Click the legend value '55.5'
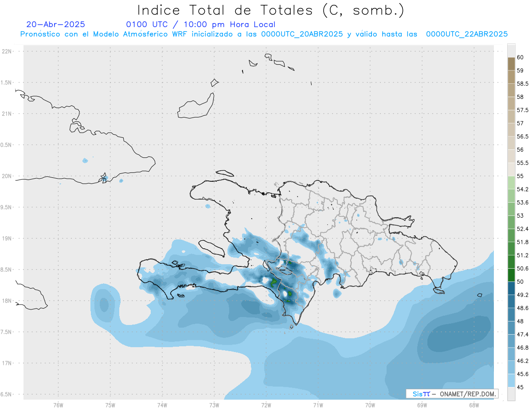Screen dimensions: 532x411 [523, 163]
